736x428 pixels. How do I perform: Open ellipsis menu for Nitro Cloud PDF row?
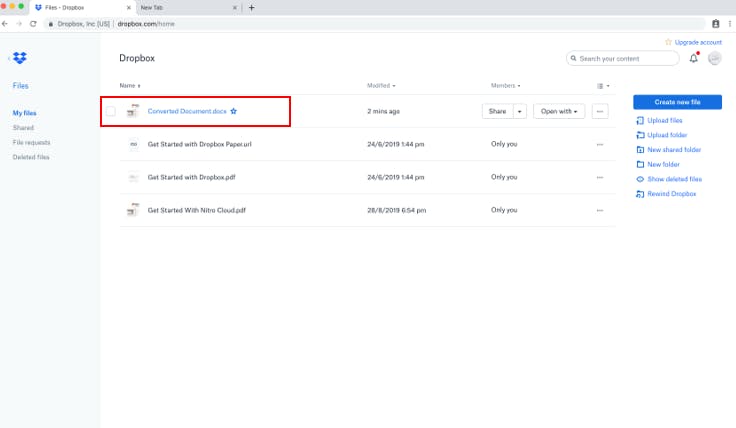tap(600, 210)
